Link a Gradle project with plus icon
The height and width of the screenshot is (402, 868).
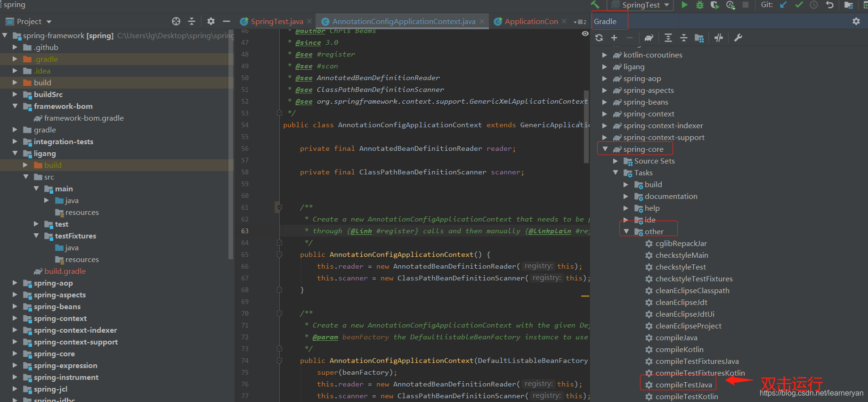pos(614,38)
